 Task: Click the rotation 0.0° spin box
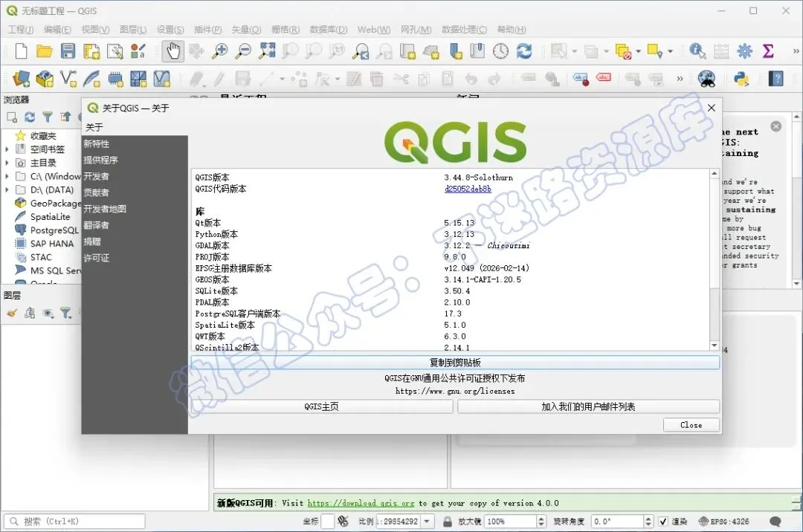(x=622, y=522)
